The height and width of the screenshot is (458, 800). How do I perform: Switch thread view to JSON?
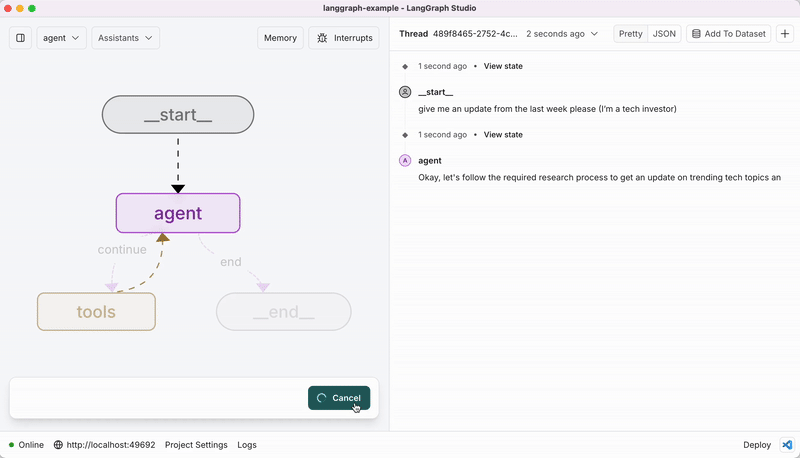point(663,34)
